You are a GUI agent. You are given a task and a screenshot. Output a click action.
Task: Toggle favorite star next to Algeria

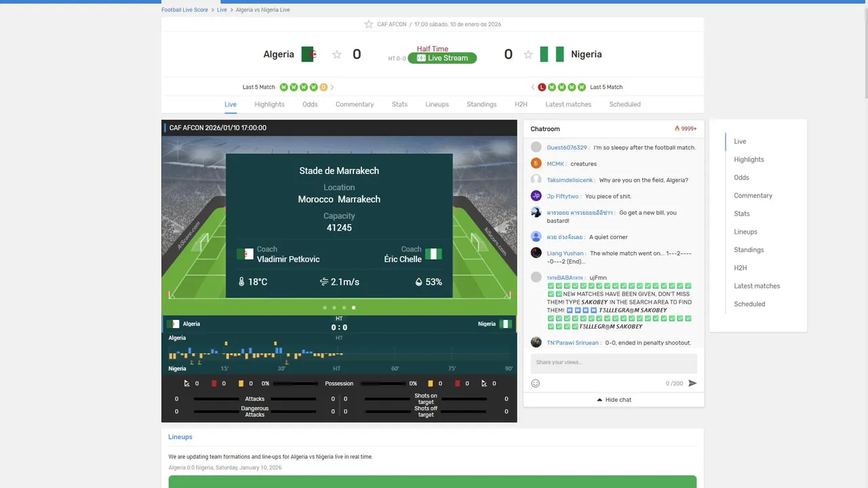[x=337, y=55]
